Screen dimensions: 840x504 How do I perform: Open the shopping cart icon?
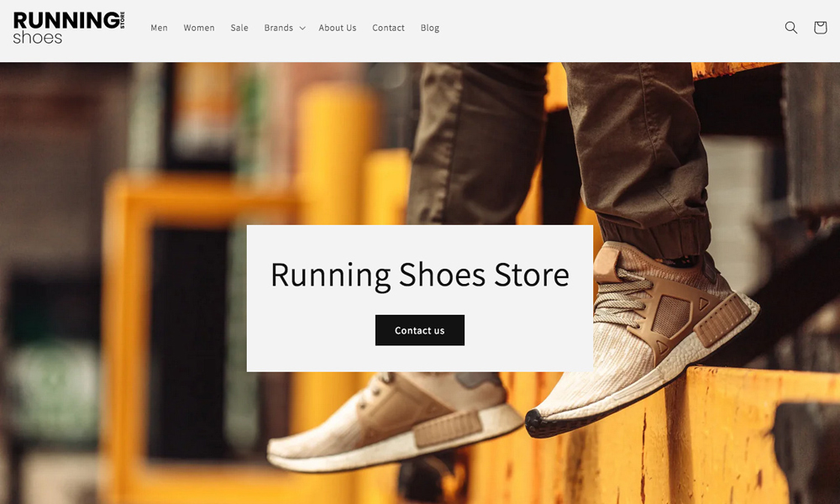click(x=820, y=28)
